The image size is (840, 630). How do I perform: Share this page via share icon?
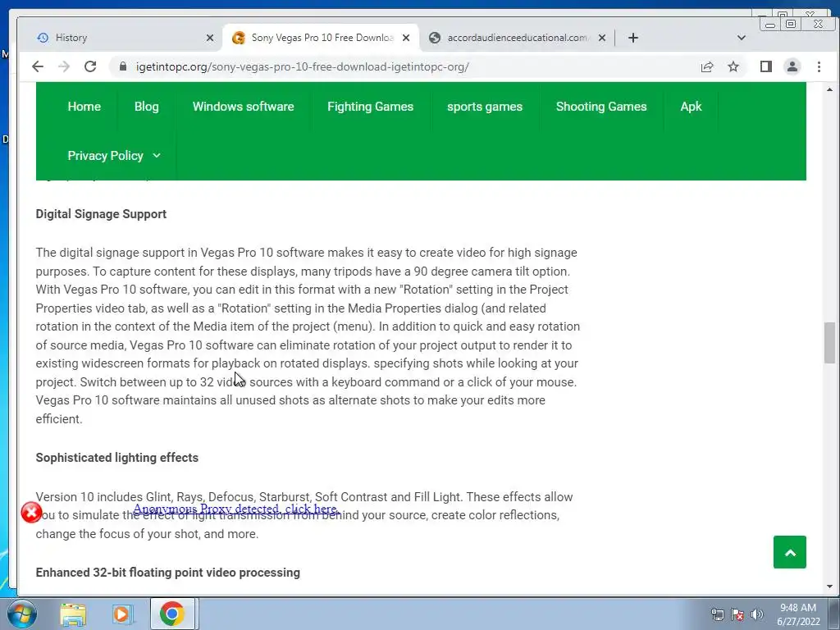(706, 66)
